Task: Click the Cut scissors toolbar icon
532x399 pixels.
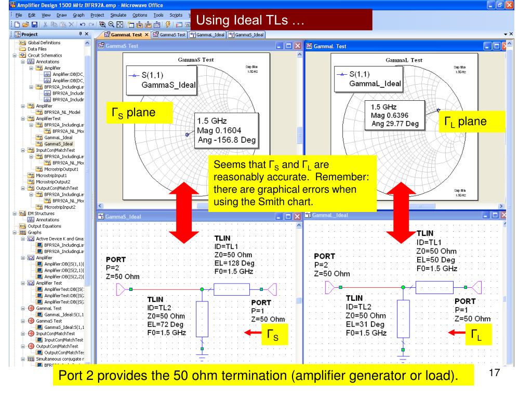Action: pyautogui.click(x=45, y=24)
